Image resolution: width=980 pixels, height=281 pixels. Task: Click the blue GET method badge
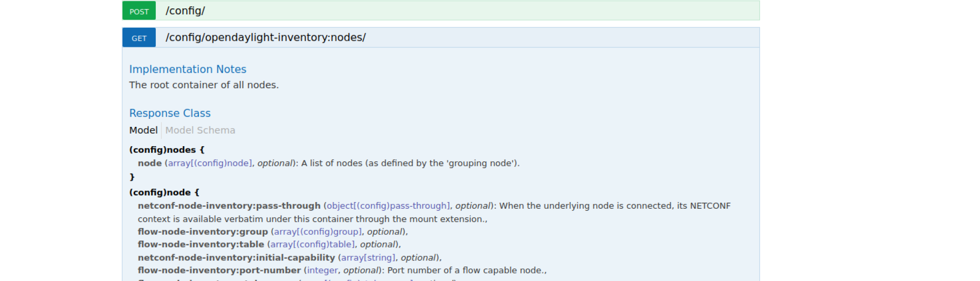(139, 38)
